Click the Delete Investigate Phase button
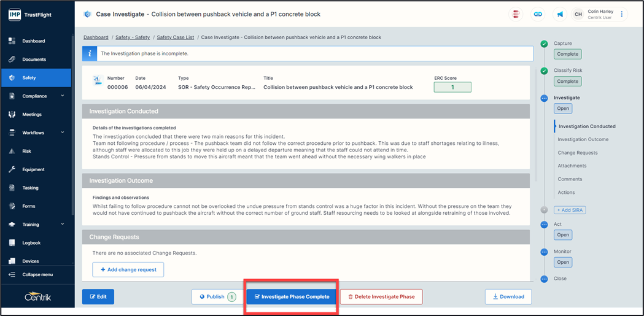This screenshot has width=644, height=316. point(381,297)
